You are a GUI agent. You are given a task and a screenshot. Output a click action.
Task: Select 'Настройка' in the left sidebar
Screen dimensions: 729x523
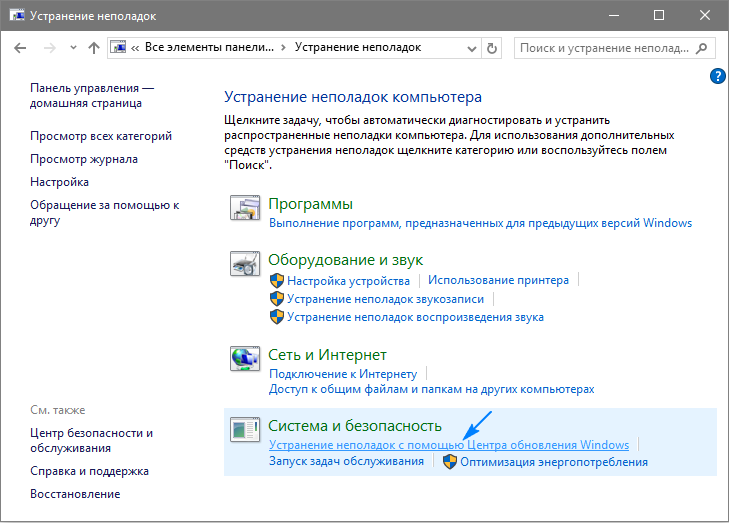[60, 182]
